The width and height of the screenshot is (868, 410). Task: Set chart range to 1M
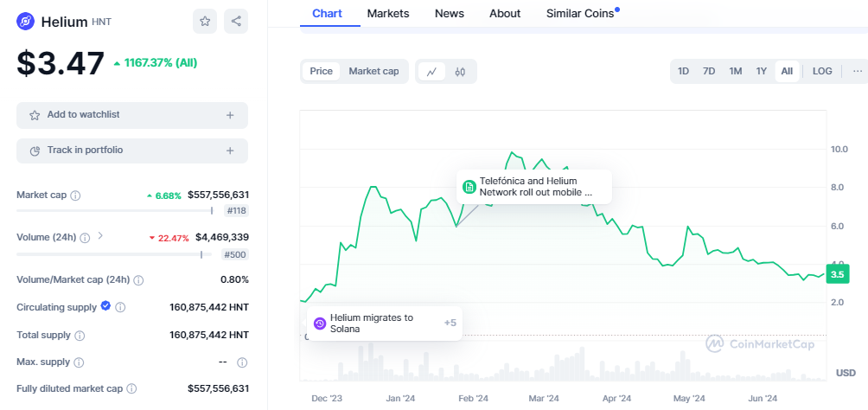pyautogui.click(x=735, y=71)
